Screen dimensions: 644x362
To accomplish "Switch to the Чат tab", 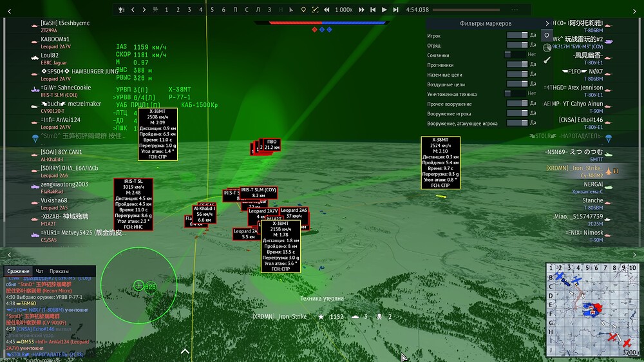I will 40,271.
